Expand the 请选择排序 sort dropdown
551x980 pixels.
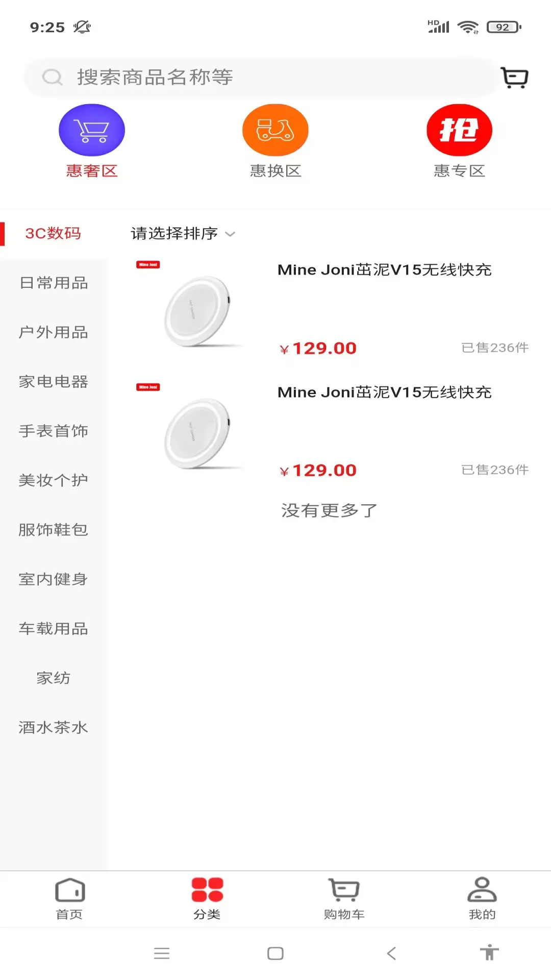click(183, 234)
